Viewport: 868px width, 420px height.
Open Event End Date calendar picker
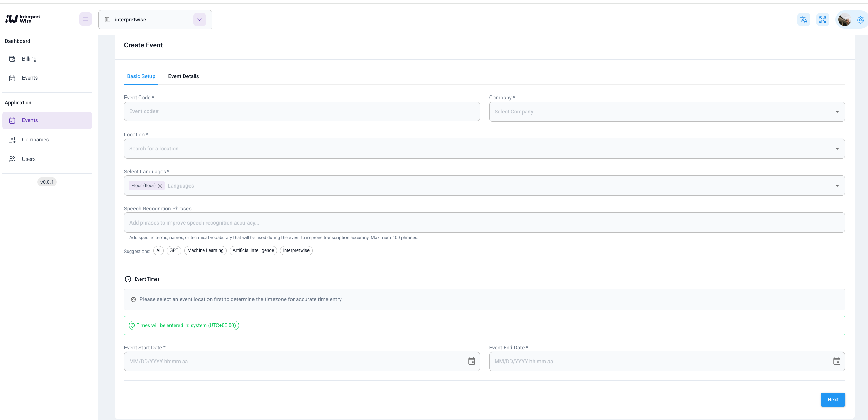(837, 361)
